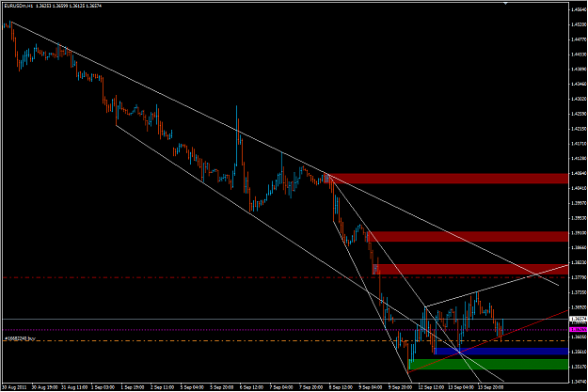Click the 5 Sep 04:00 time label
588x392 pixels.
[192, 387]
